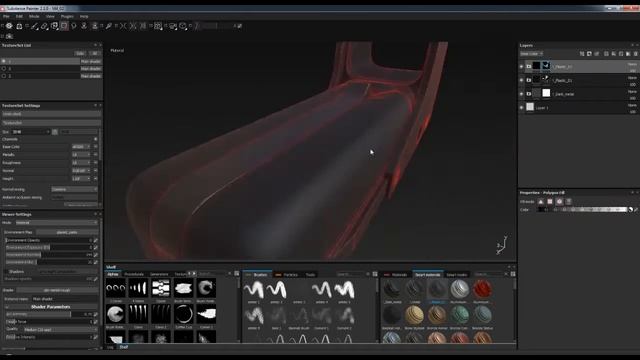640x360 pixels.
Task: Open Normal mixing dropdown
Action: (x=74, y=189)
